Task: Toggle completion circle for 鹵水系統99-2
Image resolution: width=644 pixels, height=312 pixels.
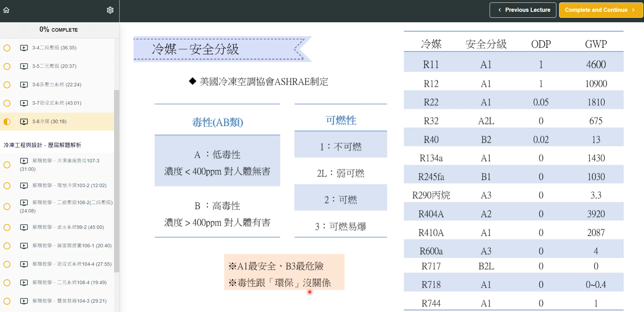Action: coord(7,227)
